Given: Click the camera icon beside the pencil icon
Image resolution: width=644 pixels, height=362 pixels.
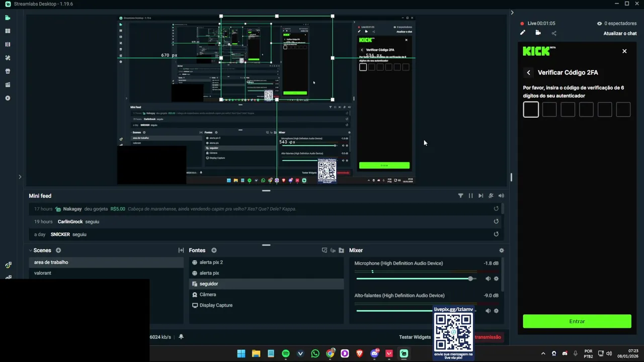Looking at the screenshot, I should (x=538, y=33).
